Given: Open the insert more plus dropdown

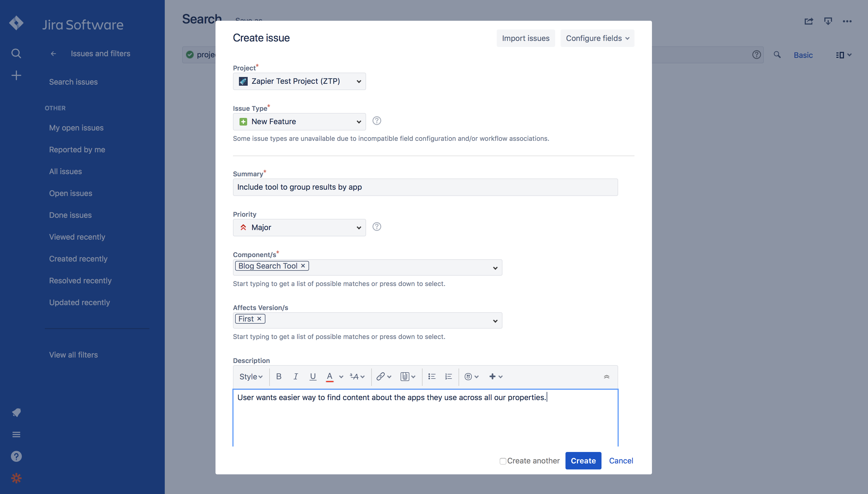Looking at the screenshot, I should click(x=496, y=377).
